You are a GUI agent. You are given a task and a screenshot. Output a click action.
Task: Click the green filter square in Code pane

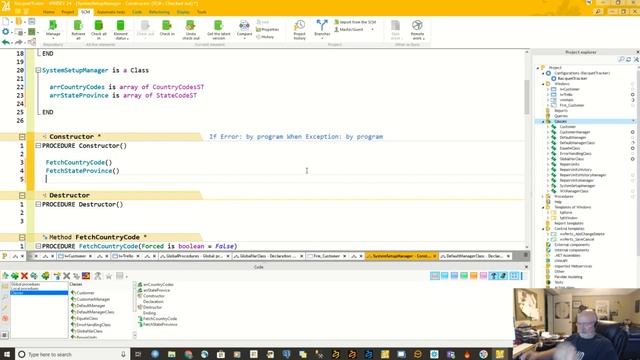click(x=464, y=276)
